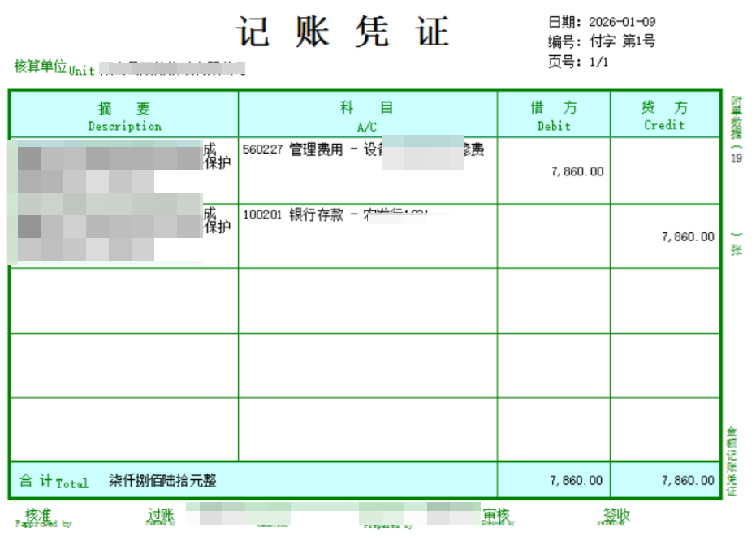Click the second row credit amount 7,860.00

[x=688, y=236]
